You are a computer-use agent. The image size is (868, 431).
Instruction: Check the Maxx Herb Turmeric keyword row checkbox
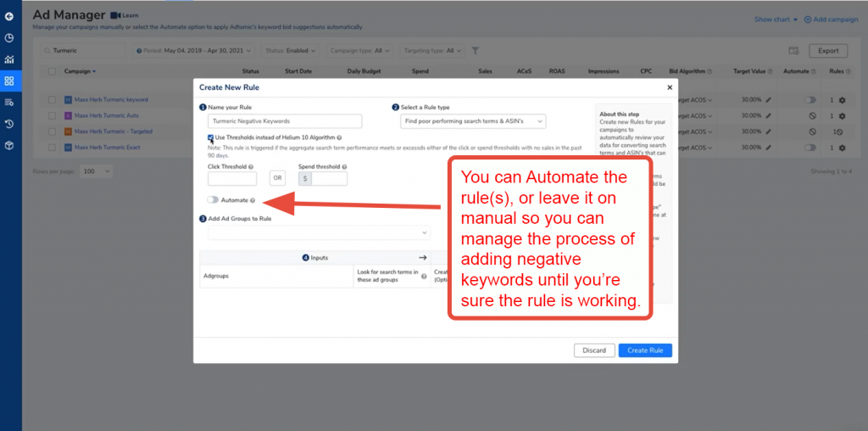click(52, 100)
